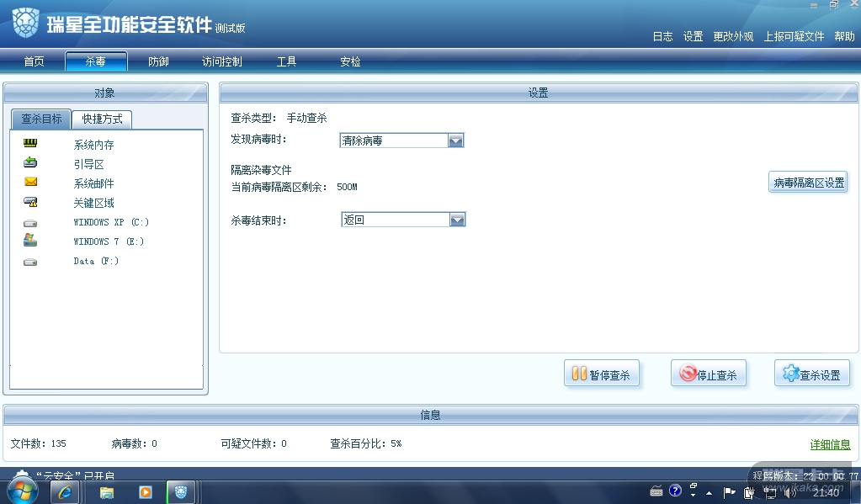The image size is (861, 504).
Task: Click the tray keyboard language icon
Action: (x=656, y=491)
